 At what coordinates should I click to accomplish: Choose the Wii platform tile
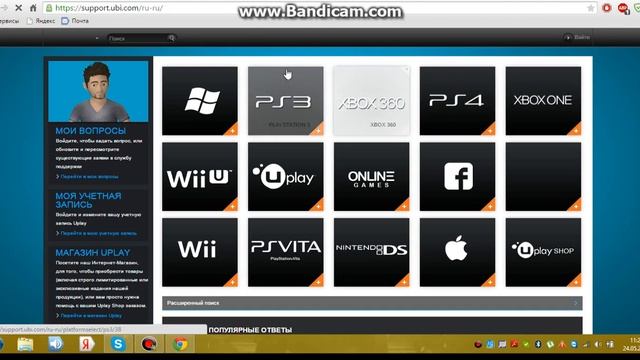pyautogui.click(x=200, y=252)
